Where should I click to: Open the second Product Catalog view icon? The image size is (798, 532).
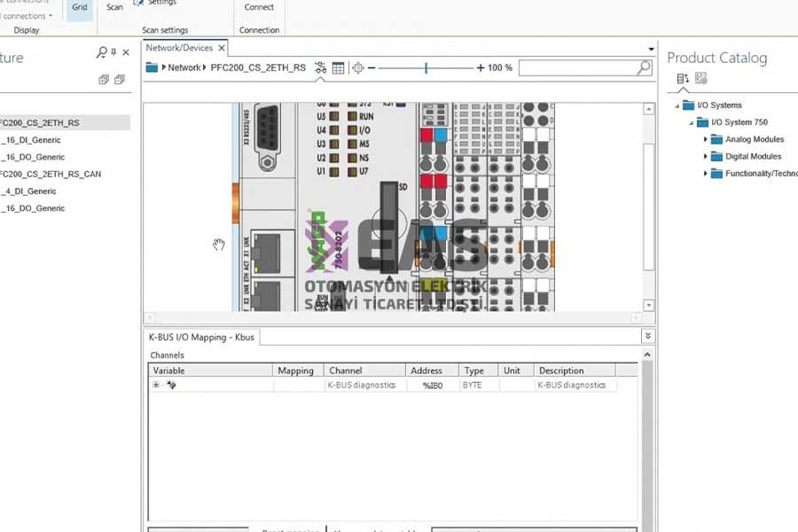click(x=701, y=78)
